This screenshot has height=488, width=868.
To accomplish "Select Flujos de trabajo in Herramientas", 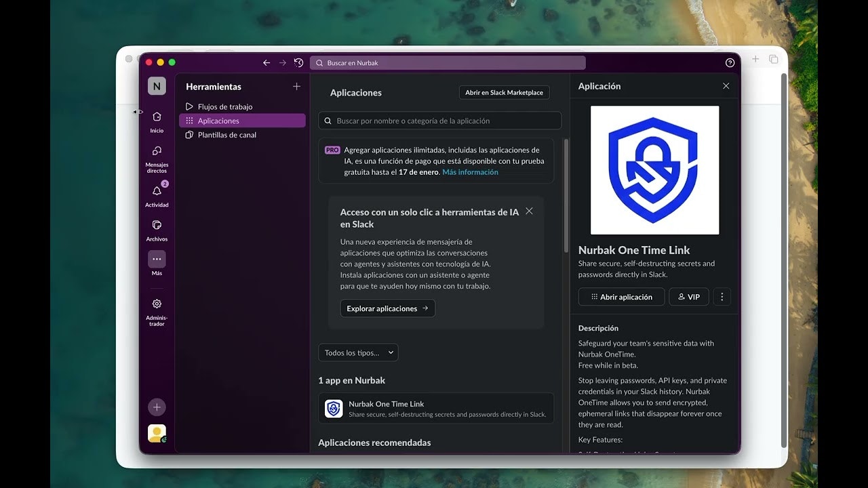I will (225, 107).
